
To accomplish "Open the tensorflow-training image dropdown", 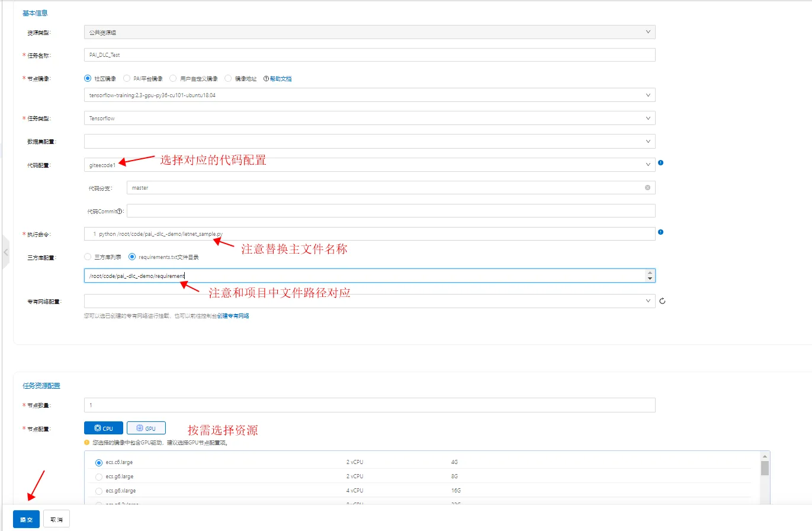I will pyautogui.click(x=370, y=95).
